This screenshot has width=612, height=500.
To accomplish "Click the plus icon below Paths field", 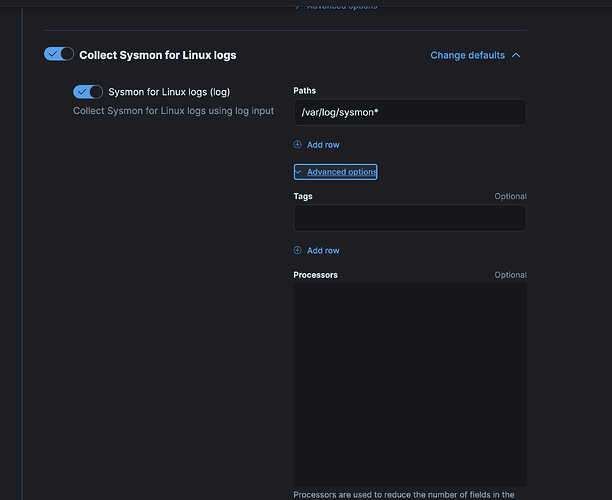I will coord(297,144).
